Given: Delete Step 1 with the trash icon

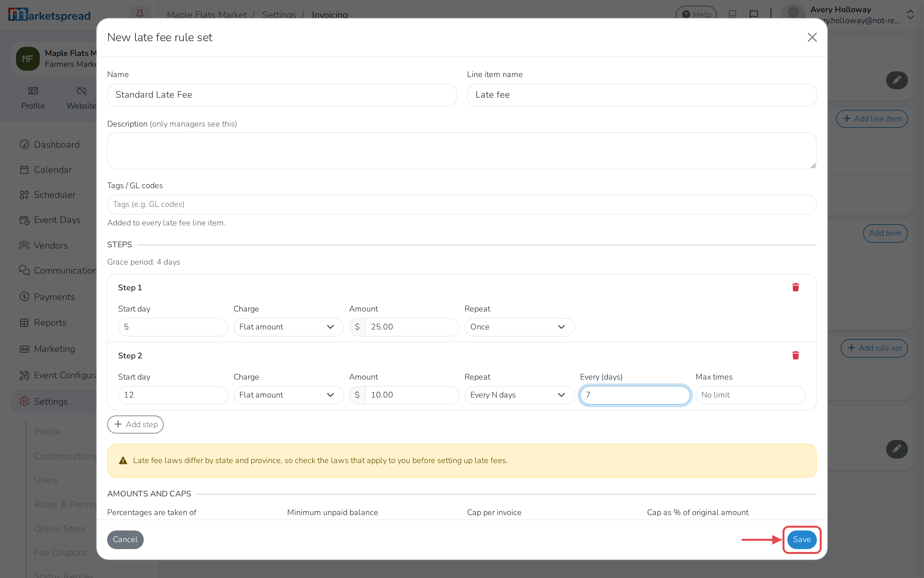Looking at the screenshot, I should pos(795,287).
